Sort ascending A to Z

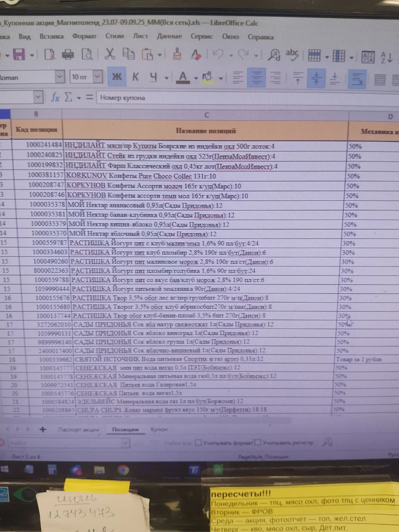click(x=387, y=57)
